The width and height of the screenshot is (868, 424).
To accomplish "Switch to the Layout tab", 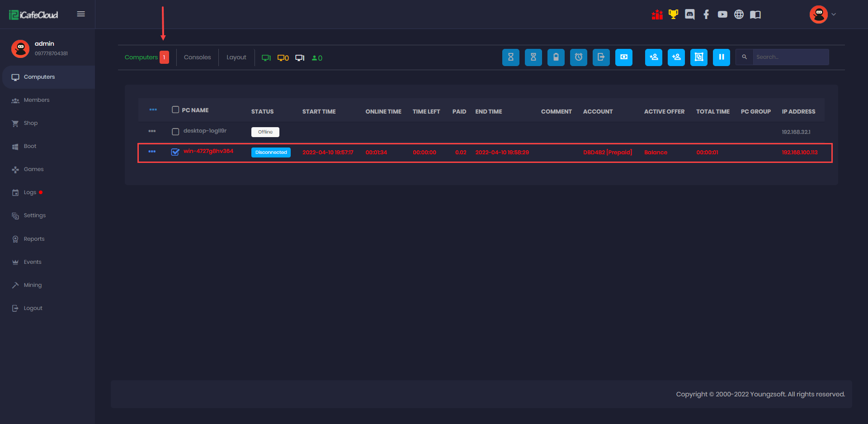I will click(236, 57).
